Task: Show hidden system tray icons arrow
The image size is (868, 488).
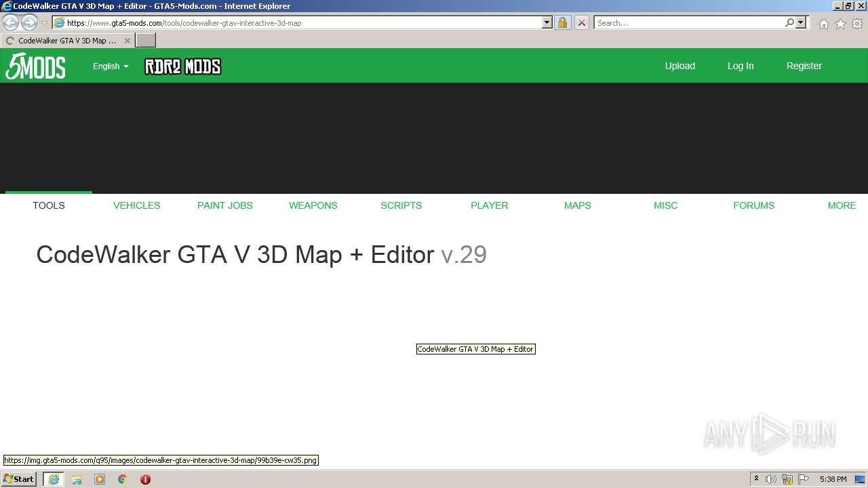Action: [x=756, y=479]
